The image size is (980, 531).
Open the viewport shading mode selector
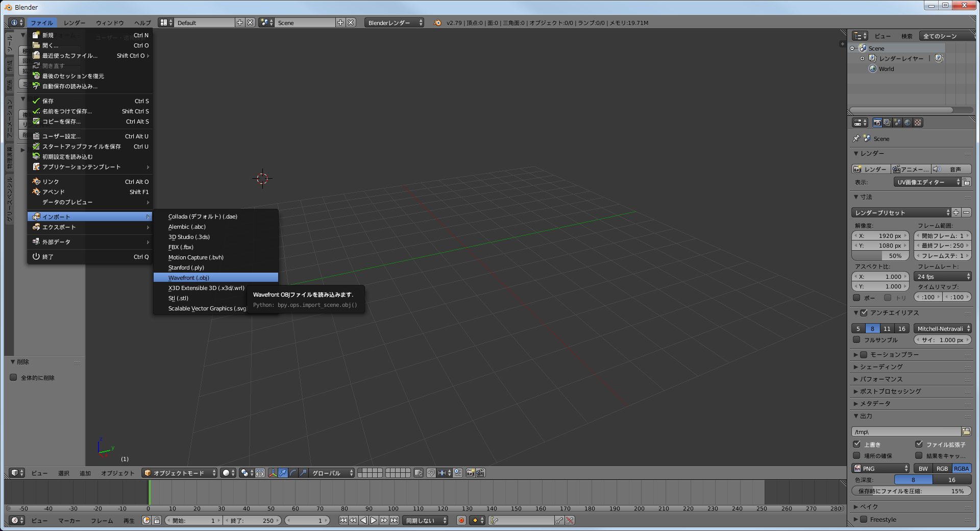tap(228, 473)
